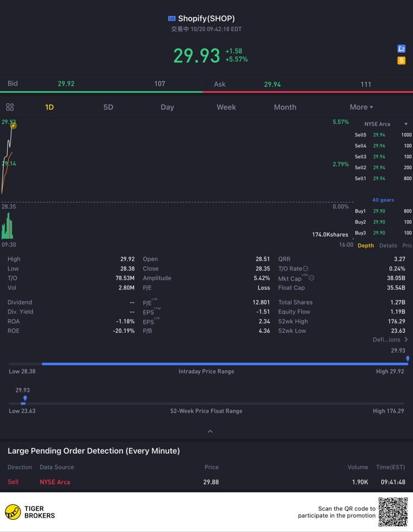The height and width of the screenshot is (532, 413).
Task: Click the Sell direction in pending order
Action: click(x=13, y=482)
